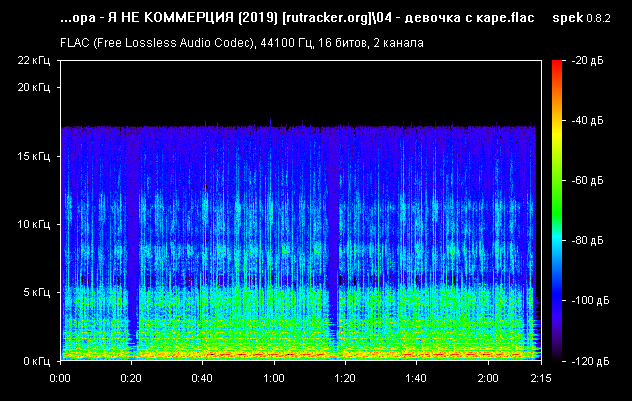Viewport: 632px width, 401px height.
Task: Click the -120 дБ scale label
Action: click(590, 361)
